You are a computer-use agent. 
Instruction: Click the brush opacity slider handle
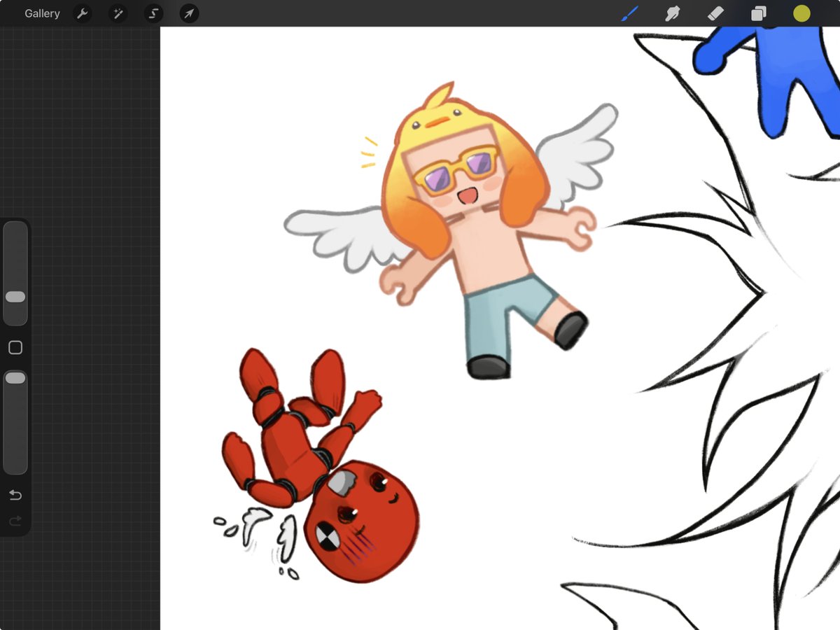click(x=15, y=378)
